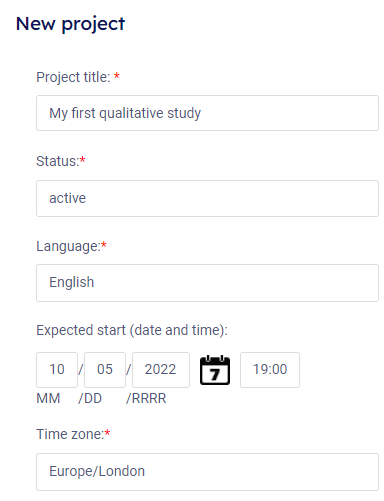
Task: Click the time field showing 19:00
Action: pyautogui.click(x=270, y=370)
